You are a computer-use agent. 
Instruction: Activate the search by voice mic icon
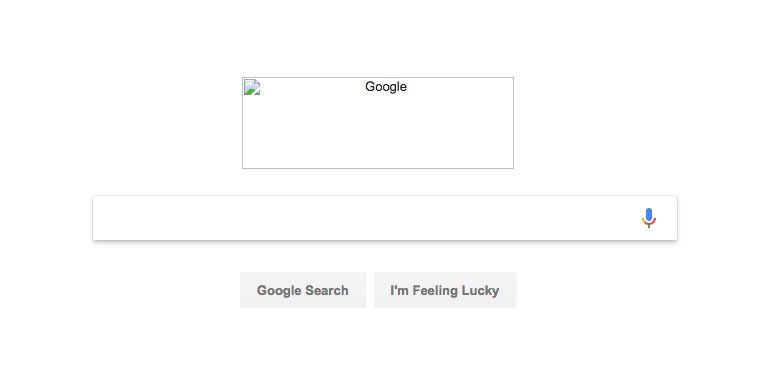(649, 218)
